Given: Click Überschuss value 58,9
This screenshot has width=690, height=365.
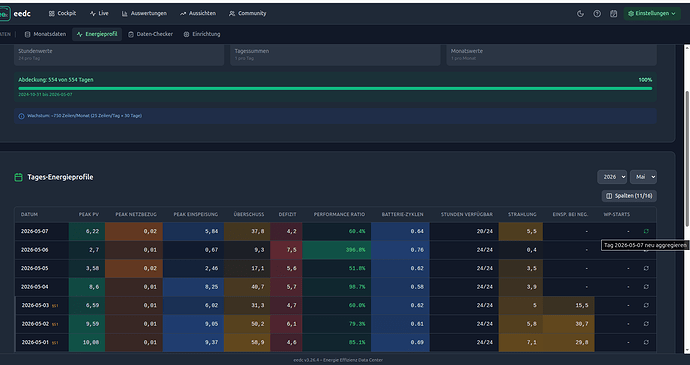Looking at the screenshot, I should point(258,342).
